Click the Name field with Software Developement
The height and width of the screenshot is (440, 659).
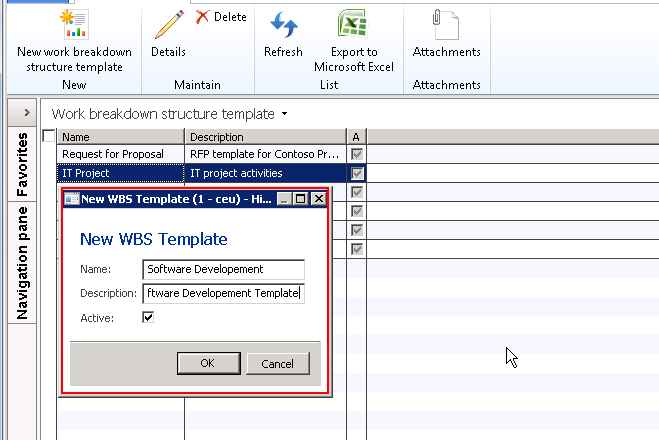point(223,269)
